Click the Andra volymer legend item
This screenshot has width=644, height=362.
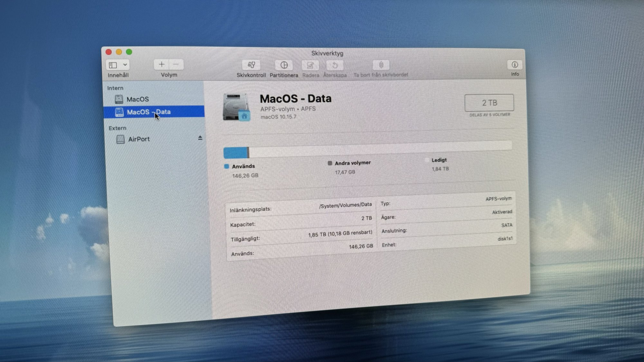pyautogui.click(x=352, y=163)
